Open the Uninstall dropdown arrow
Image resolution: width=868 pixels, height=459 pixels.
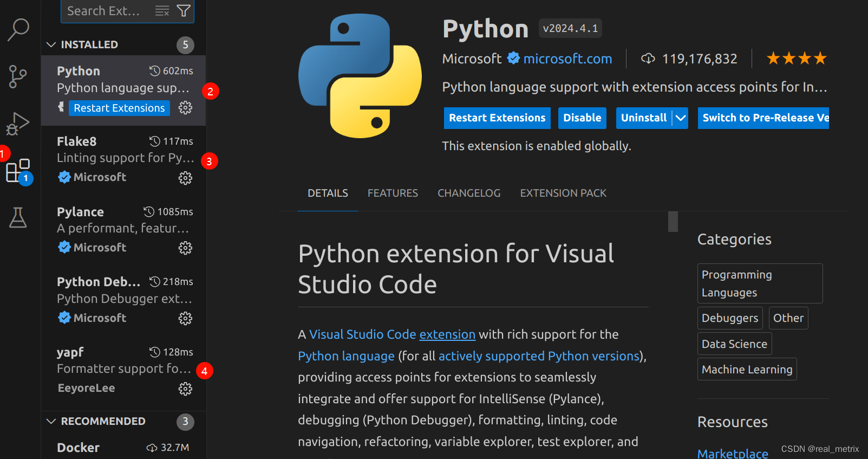pos(681,118)
